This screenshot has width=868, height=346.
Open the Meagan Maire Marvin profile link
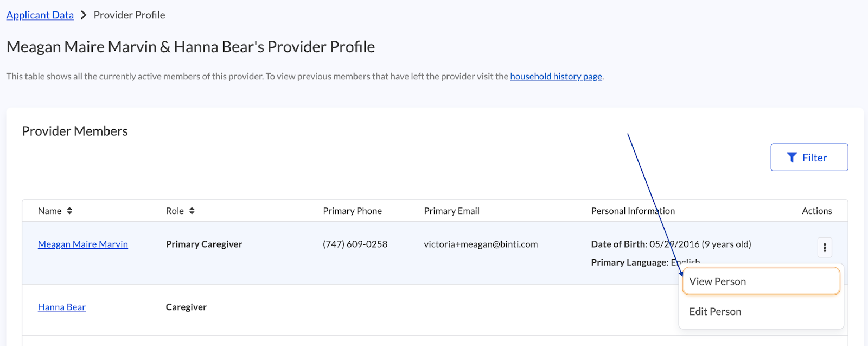[x=83, y=244]
